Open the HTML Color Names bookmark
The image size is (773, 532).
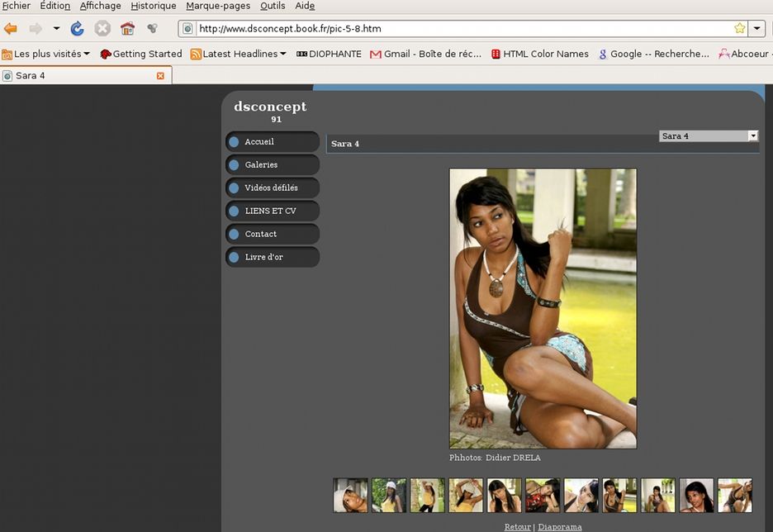pos(539,54)
